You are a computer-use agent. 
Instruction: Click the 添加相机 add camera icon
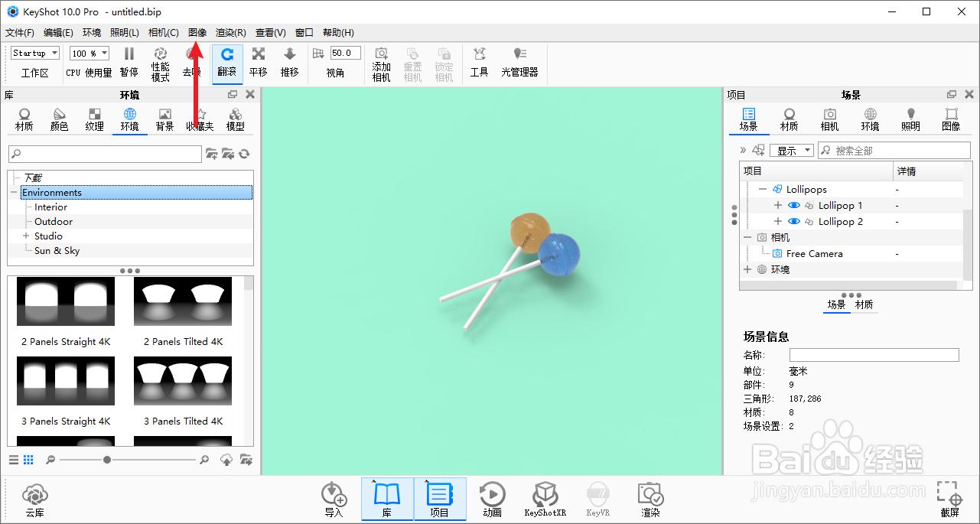point(382,63)
